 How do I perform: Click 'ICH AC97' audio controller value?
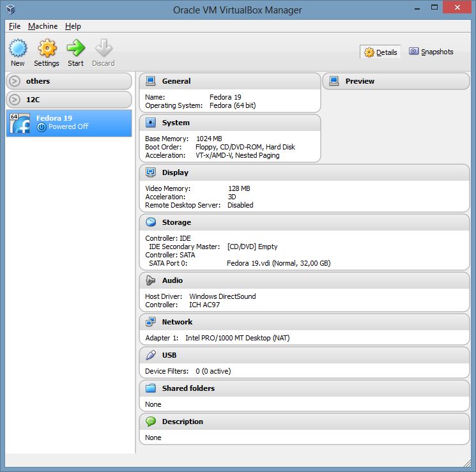point(204,305)
